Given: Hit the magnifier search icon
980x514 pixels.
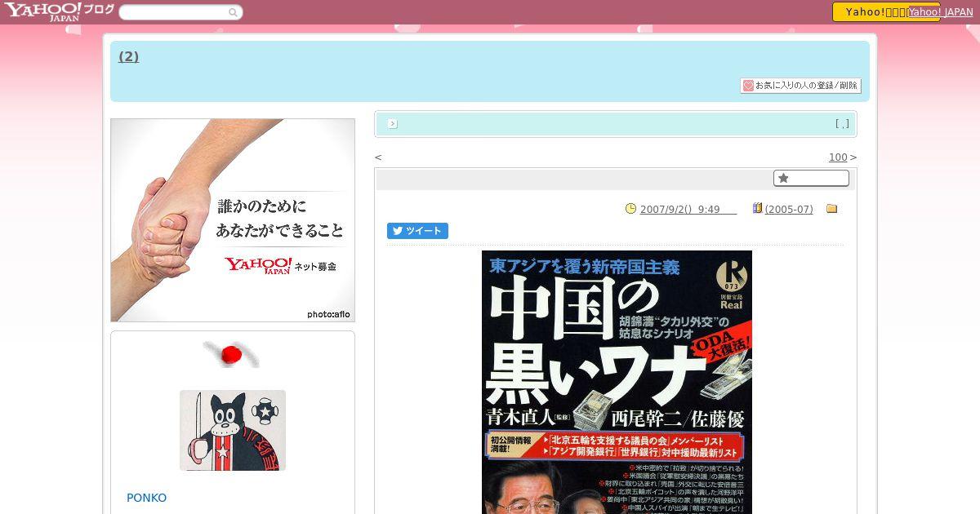Looking at the screenshot, I should click(234, 12).
